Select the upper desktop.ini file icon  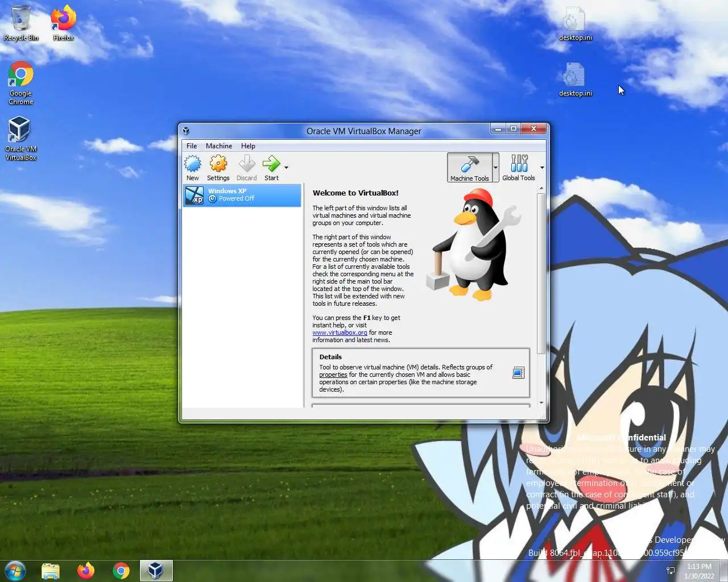(575, 24)
